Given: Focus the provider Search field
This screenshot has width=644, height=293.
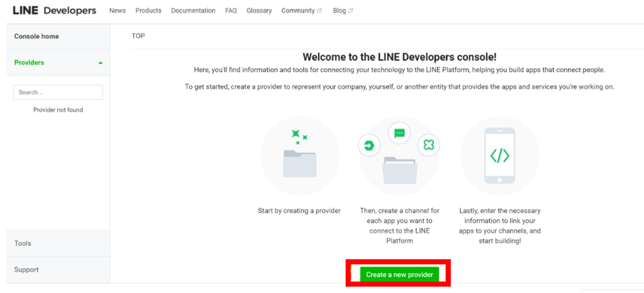Looking at the screenshot, I should [x=58, y=92].
